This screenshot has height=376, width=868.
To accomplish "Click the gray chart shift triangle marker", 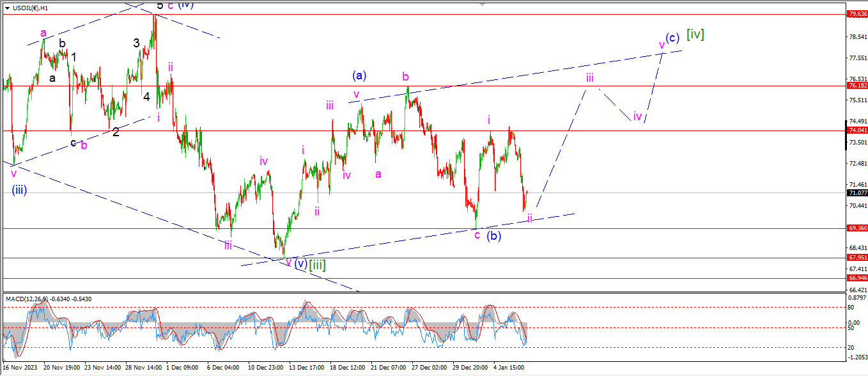I will coord(483,4).
